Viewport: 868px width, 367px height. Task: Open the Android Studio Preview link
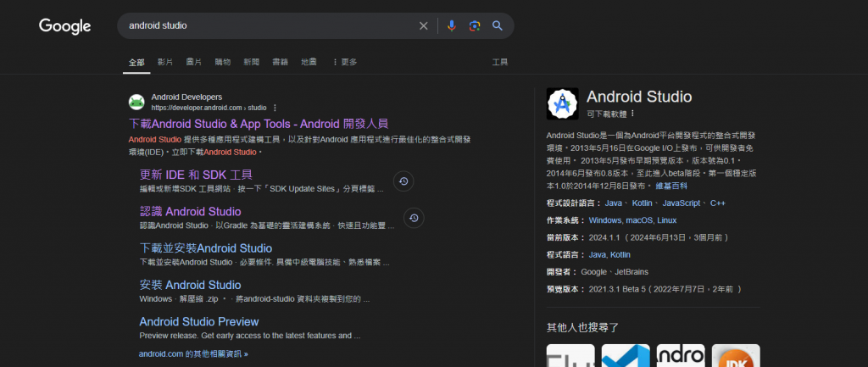tap(199, 321)
